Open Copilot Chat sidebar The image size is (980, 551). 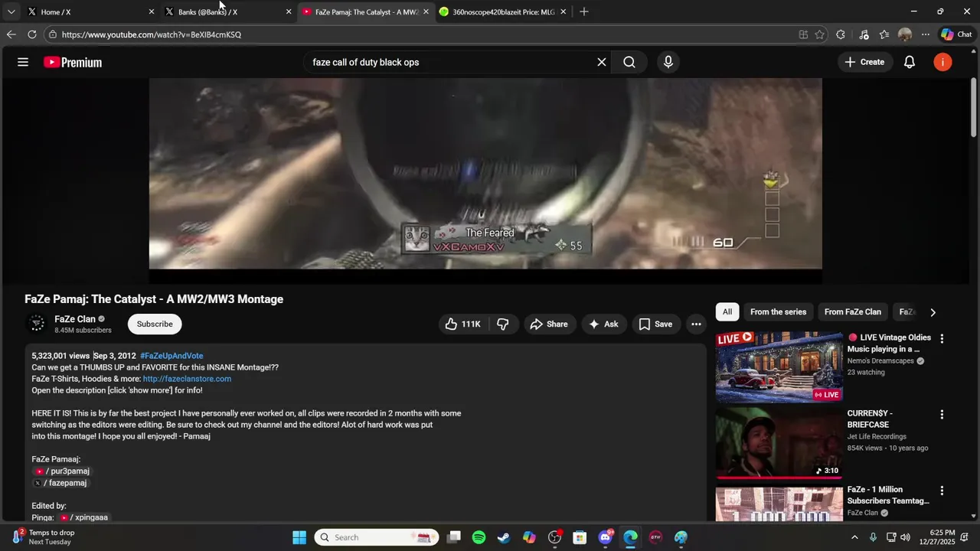(x=956, y=34)
